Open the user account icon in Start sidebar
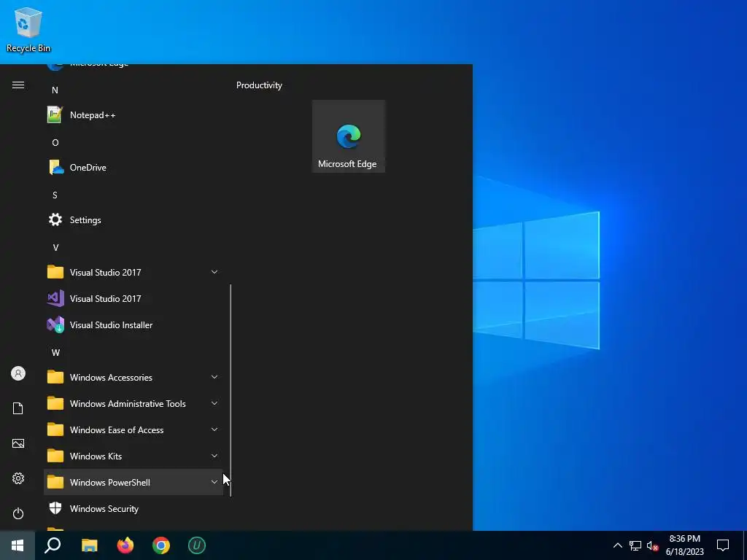 (18, 373)
